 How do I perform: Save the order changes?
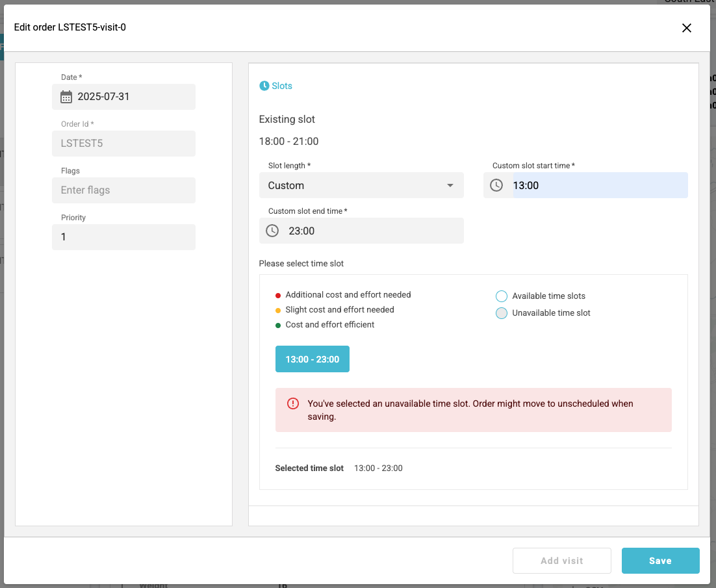[x=660, y=561]
